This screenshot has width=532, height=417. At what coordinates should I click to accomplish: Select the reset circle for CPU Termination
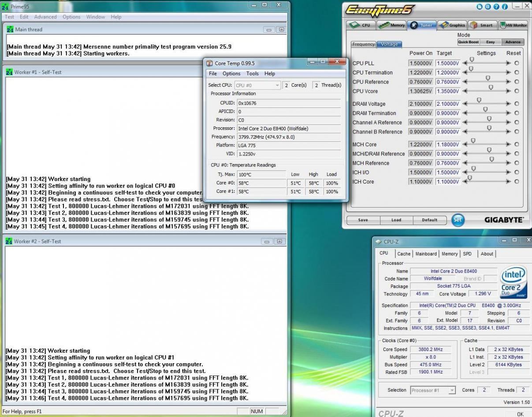click(517, 73)
